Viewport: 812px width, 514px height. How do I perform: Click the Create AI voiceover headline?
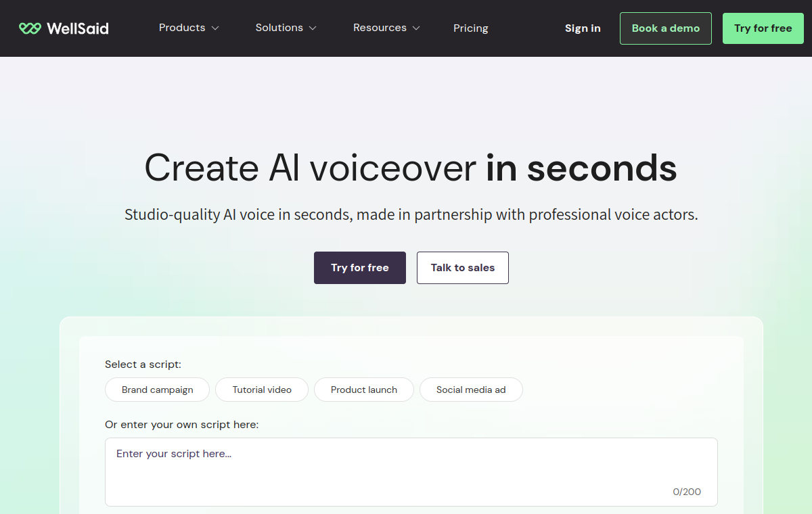pos(411,168)
